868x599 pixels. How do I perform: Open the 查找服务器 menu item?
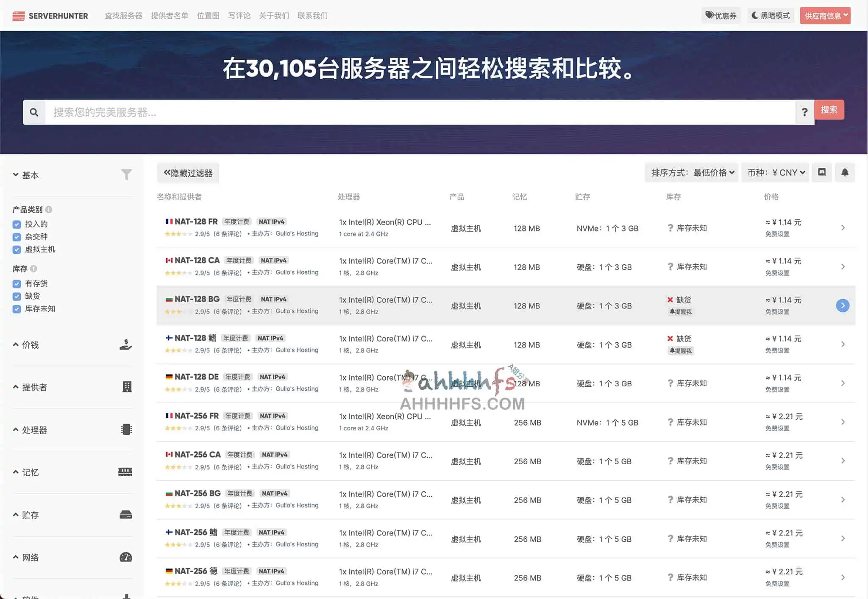(x=123, y=15)
